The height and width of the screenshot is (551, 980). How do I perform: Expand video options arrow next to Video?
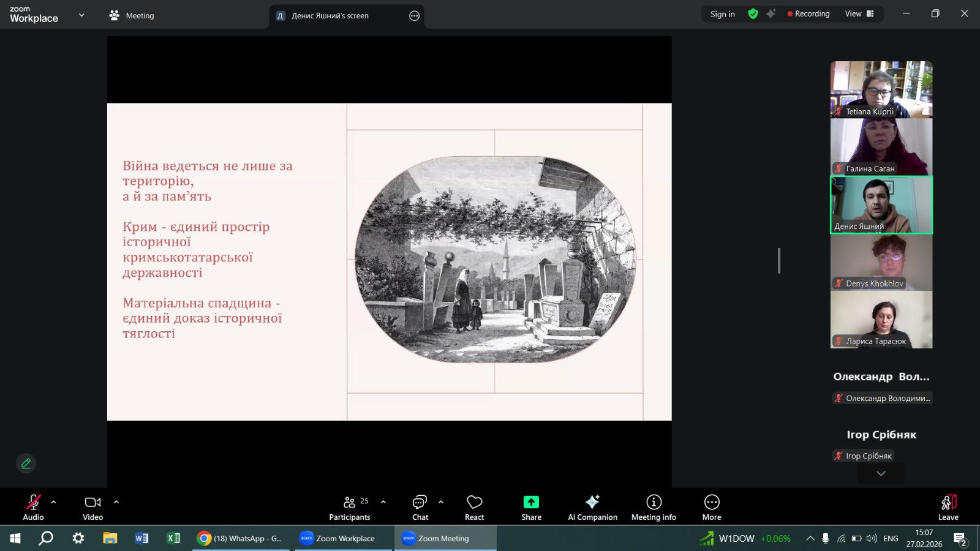[x=116, y=502]
